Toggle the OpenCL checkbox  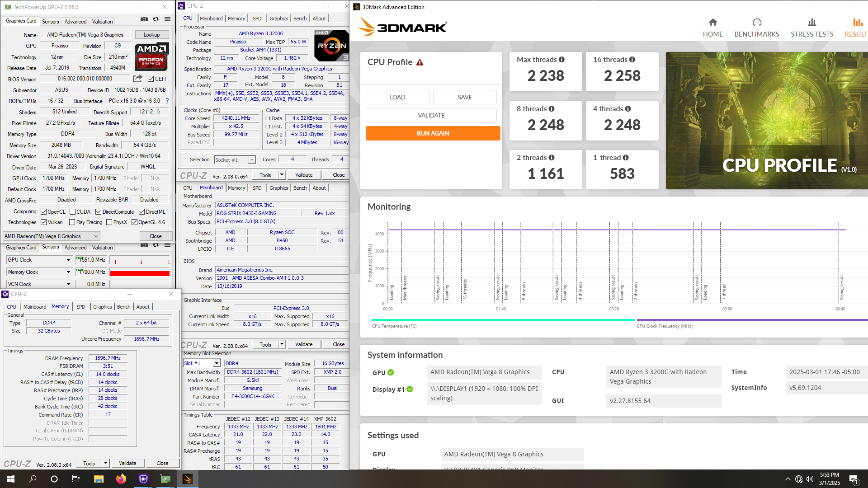click(44, 212)
